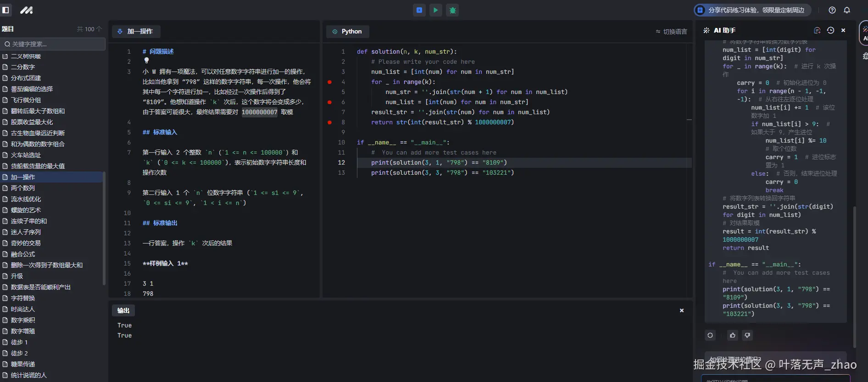This screenshot has height=382, width=868.
Task: Click the green Debug bug icon
Action: point(452,10)
